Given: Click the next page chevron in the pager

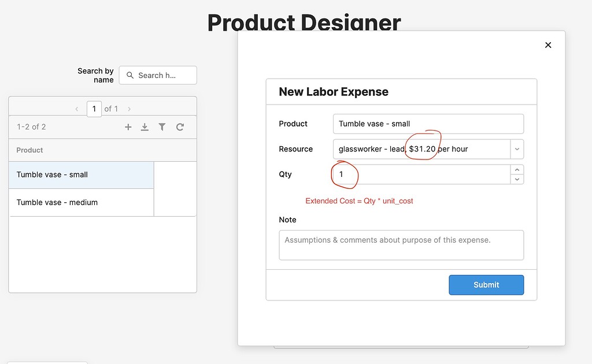Looking at the screenshot, I should [x=128, y=109].
